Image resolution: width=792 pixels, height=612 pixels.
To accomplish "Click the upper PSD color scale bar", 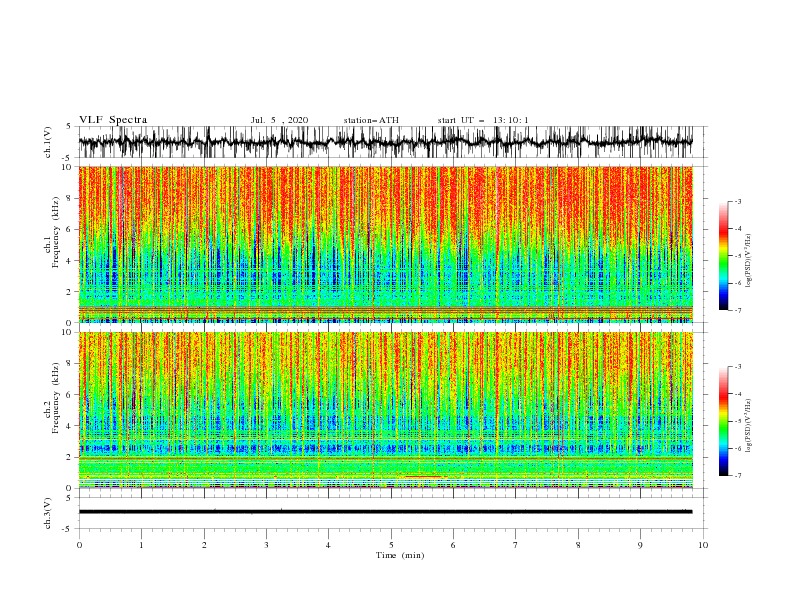I will [x=723, y=256].
